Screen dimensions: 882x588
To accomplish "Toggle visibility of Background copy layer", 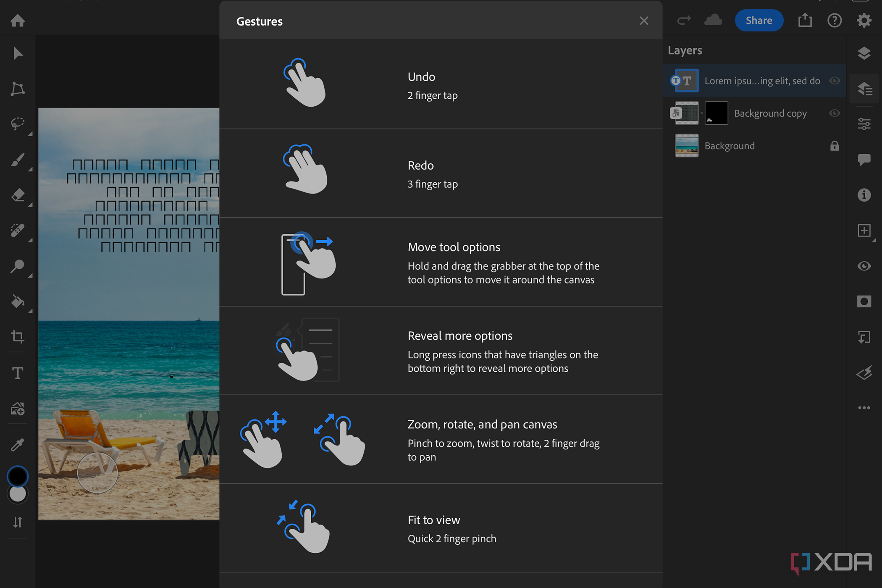I will coord(834,113).
